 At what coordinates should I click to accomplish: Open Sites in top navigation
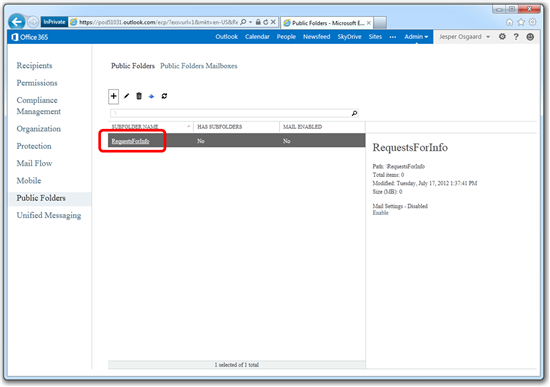coord(375,36)
